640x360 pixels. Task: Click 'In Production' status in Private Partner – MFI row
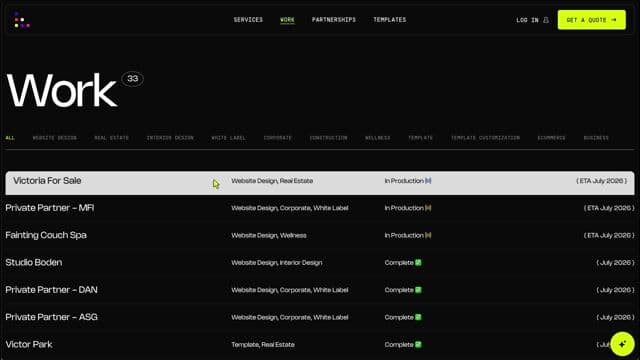404,208
